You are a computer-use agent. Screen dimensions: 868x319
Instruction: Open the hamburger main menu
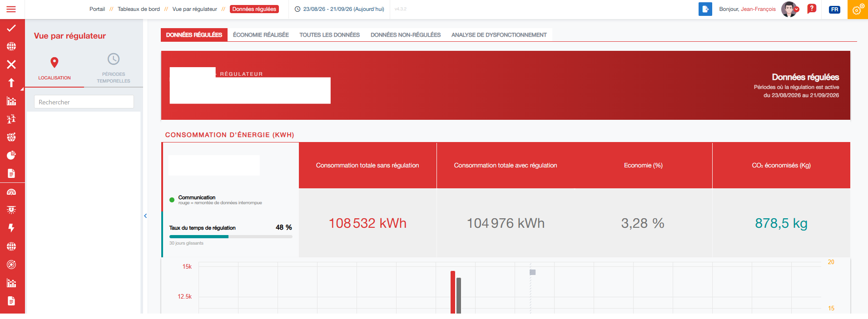click(11, 9)
